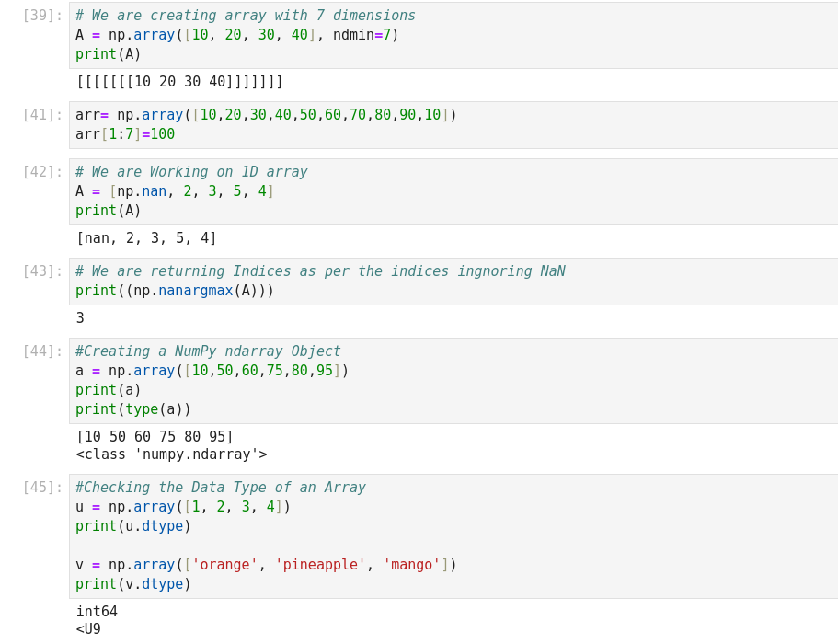Click the output value 3 under nanargmax
Viewport: 838px width, 644px height.
(80, 318)
